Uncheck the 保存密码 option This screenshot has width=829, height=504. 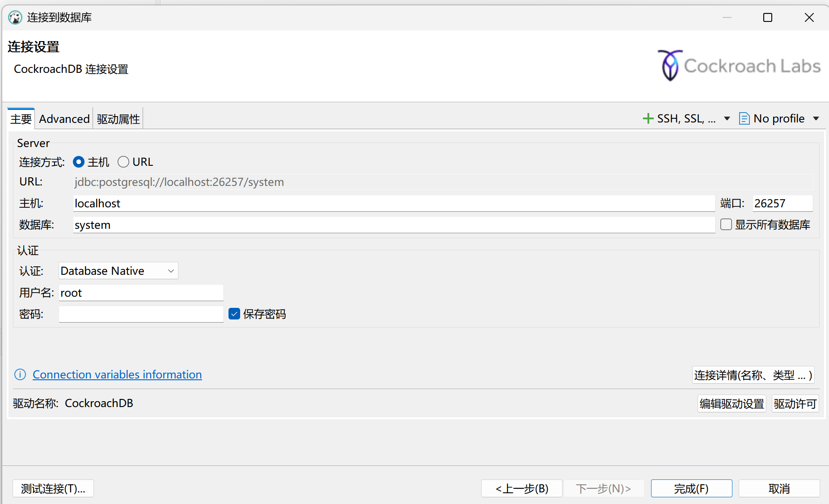point(234,314)
